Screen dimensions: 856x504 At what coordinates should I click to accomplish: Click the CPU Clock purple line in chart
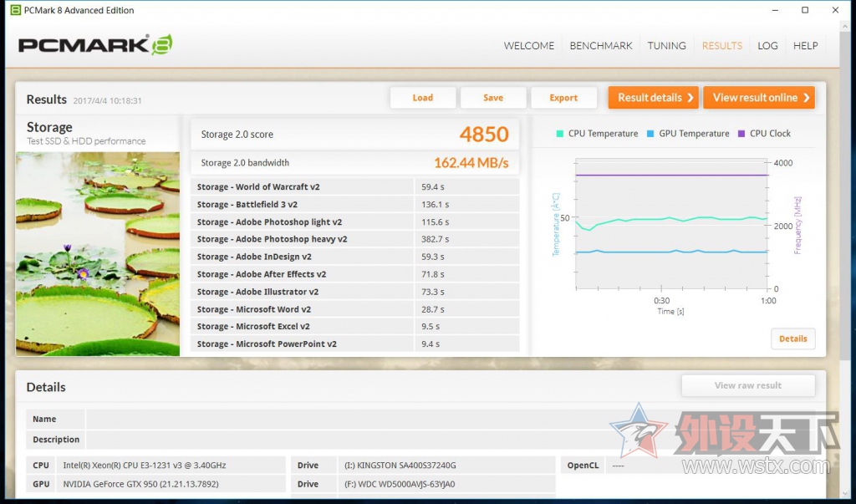[x=672, y=176]
